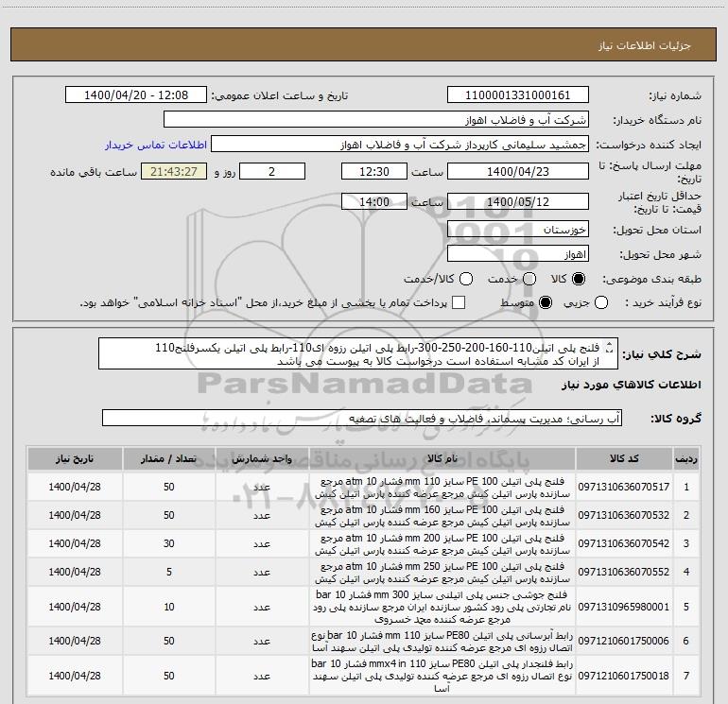Click the delivery city field اهواز

[x=518, y=254]
